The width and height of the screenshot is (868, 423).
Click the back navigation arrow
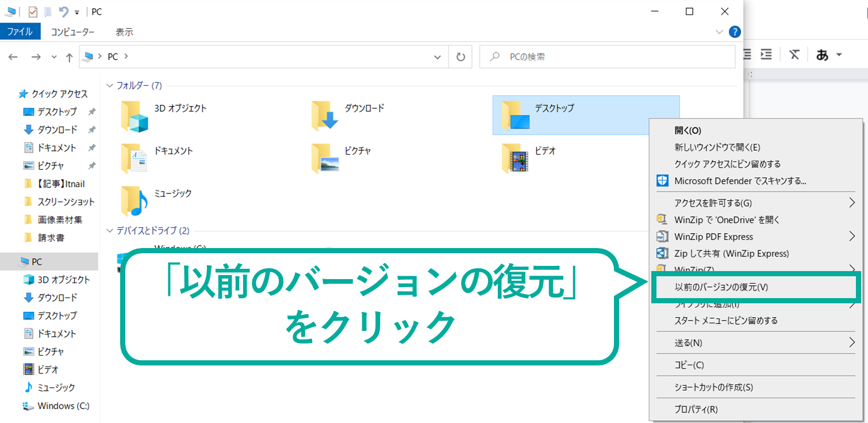pyautogui.click(x=13, y=56)
